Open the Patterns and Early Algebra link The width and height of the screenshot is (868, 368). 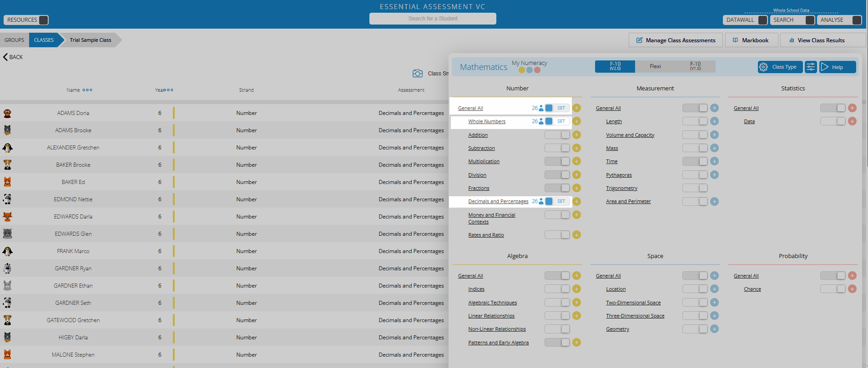point(498,343)
